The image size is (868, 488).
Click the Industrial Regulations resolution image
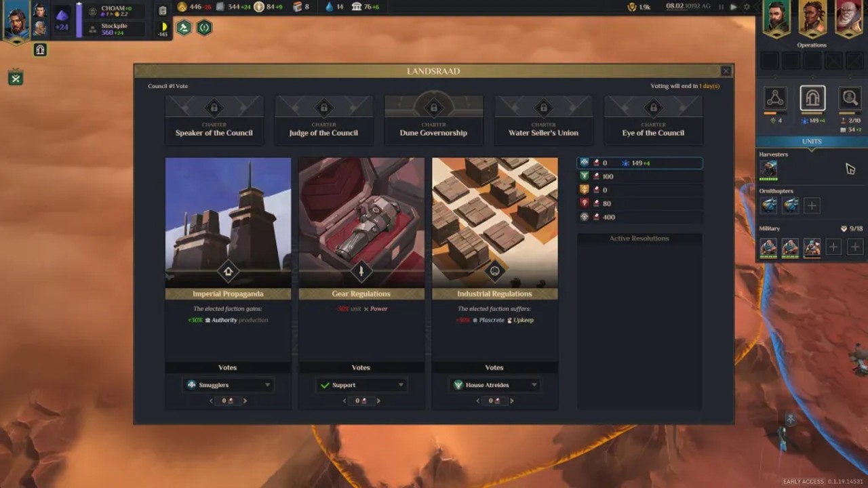(x=495, y=222)
